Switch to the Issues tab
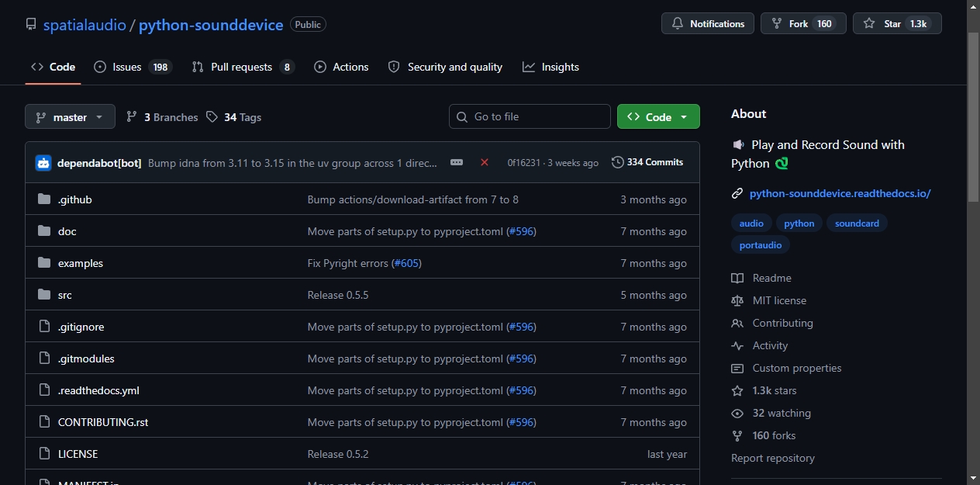The width and height of the screenshot is (980, 485). (x=133, y=67)
